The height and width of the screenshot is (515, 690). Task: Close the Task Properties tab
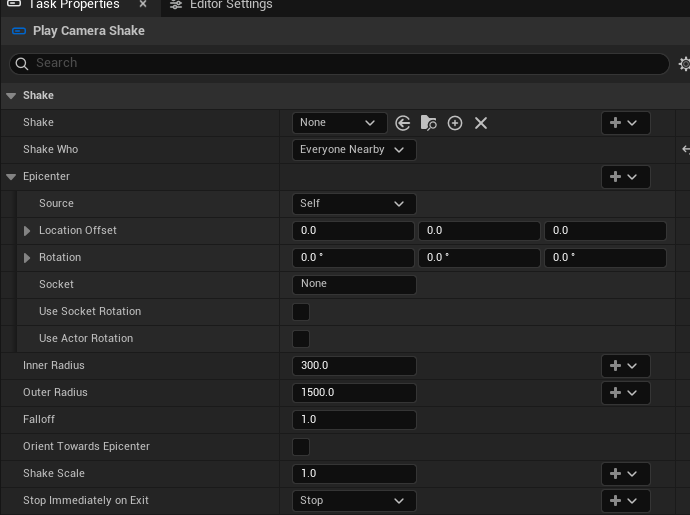143,4
